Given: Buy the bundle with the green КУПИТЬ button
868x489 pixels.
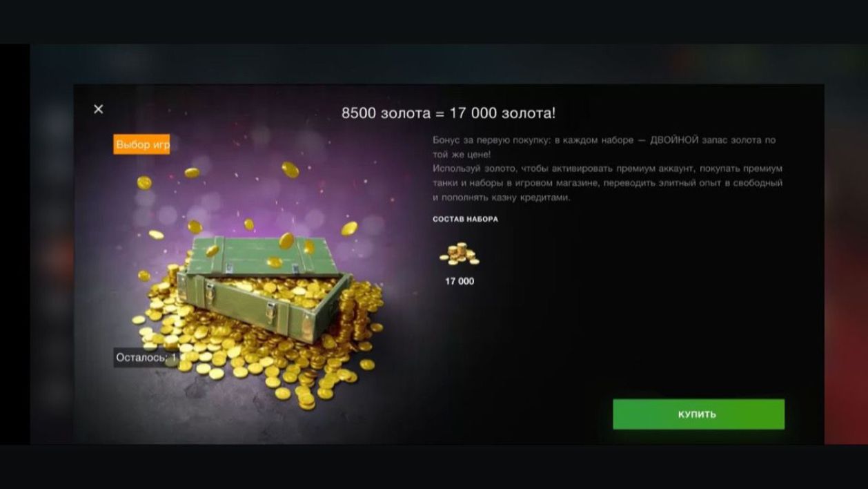Looking at the screenshot, I should pyautogui.click(x=698, y=414).
